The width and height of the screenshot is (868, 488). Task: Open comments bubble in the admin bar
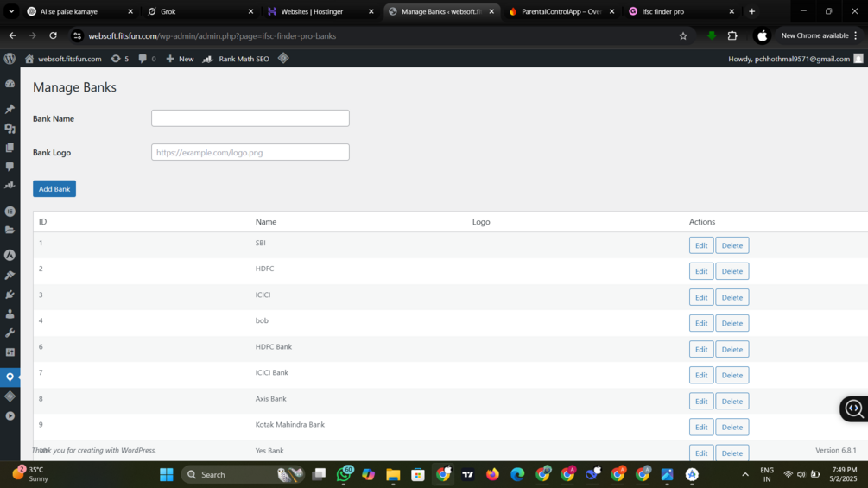click(147, 59)
